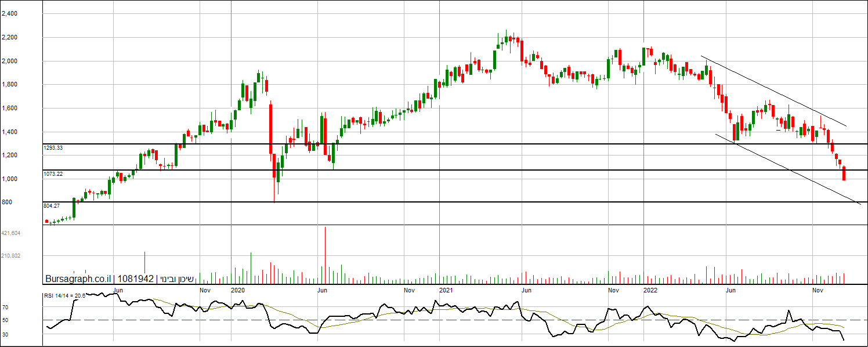
Task: Click the Bursagraph.co.il watermark text
Action: pyautogui.click(x=79, y=279)
